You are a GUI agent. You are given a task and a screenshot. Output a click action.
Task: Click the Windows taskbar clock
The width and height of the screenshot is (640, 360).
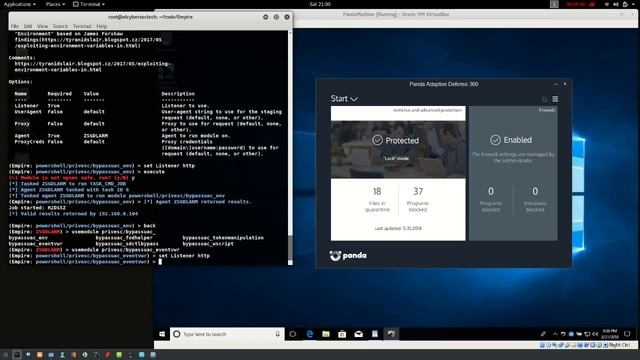(610, 334)
